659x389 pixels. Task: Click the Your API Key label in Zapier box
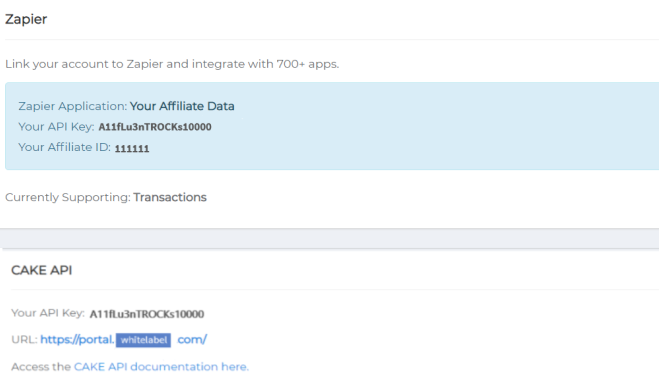(56, 127)
